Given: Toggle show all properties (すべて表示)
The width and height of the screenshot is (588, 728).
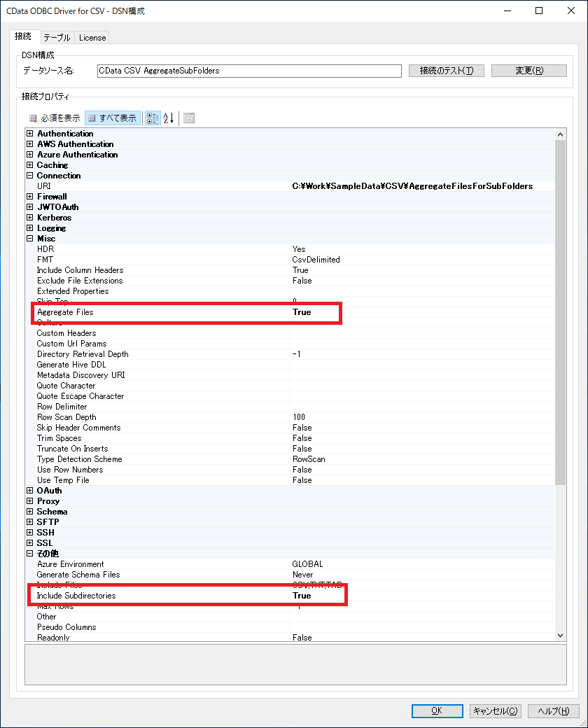Looking at the screenshot, I should (113, 118).
